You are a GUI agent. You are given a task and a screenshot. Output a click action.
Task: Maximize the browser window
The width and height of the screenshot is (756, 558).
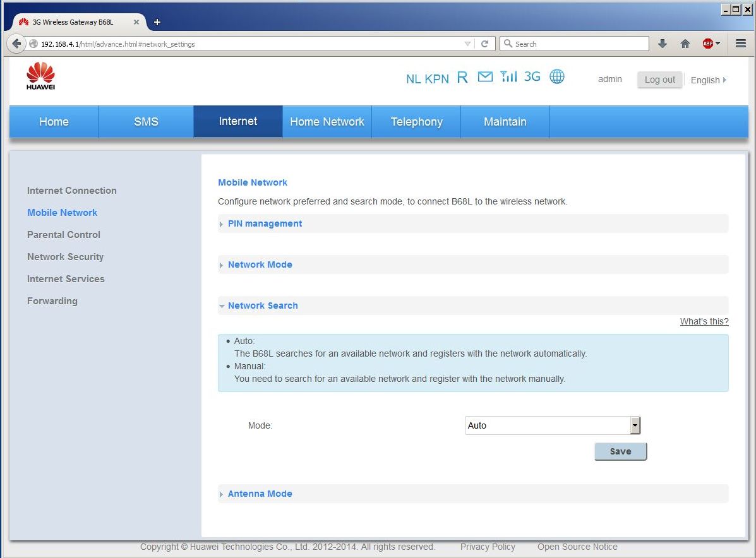[x=736, y=9]
